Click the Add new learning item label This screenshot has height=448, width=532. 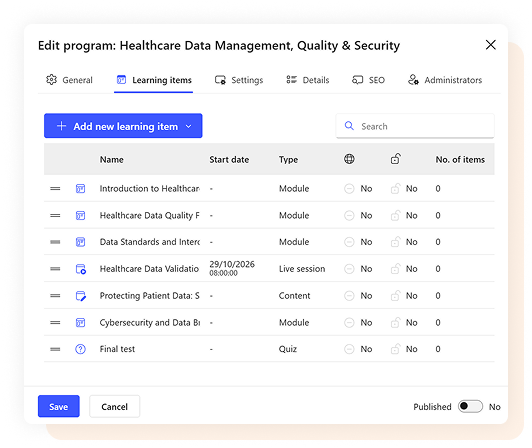(x=126, y=127)
